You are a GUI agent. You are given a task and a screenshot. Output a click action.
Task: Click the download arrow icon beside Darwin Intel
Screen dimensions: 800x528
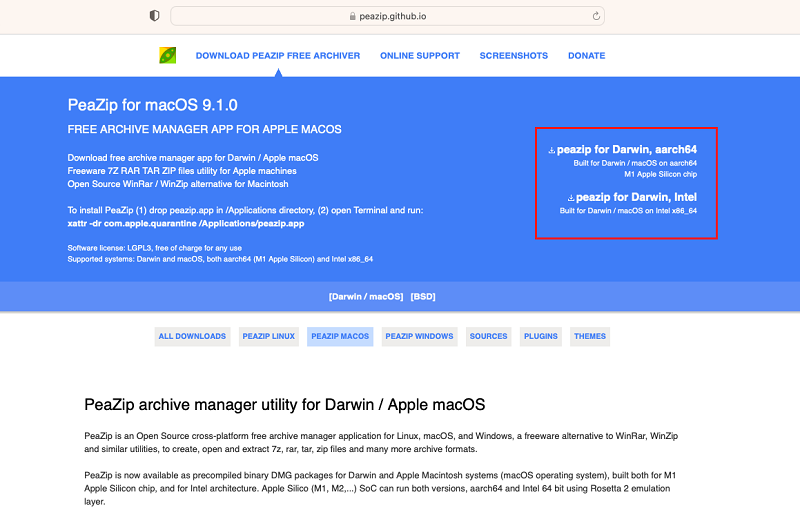tap(571, 198)
